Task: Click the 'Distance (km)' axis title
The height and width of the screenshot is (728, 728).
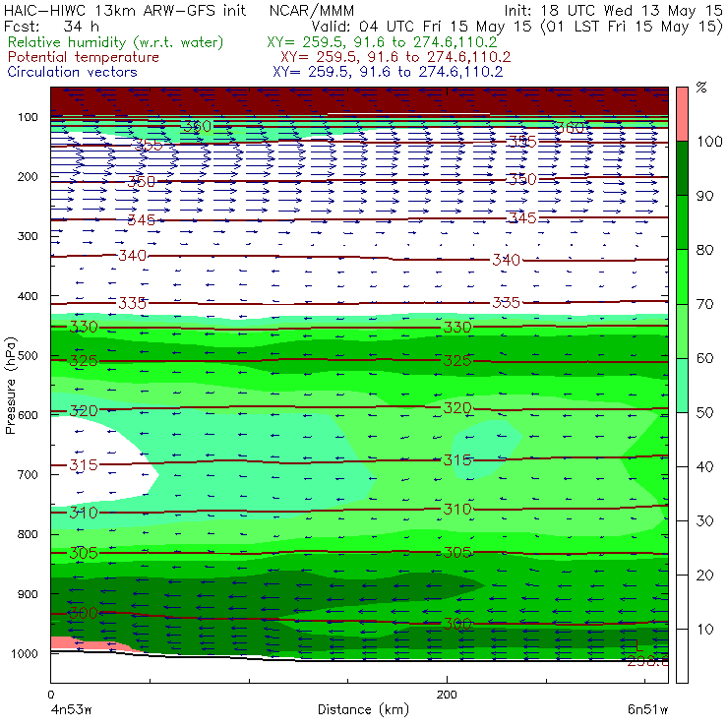Action: (364, 710)
